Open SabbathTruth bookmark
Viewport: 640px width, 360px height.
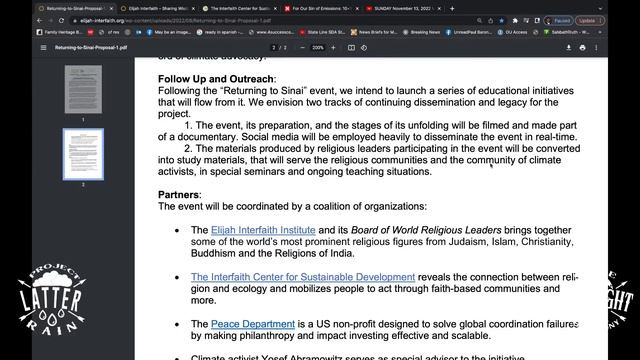click(567, 32)
